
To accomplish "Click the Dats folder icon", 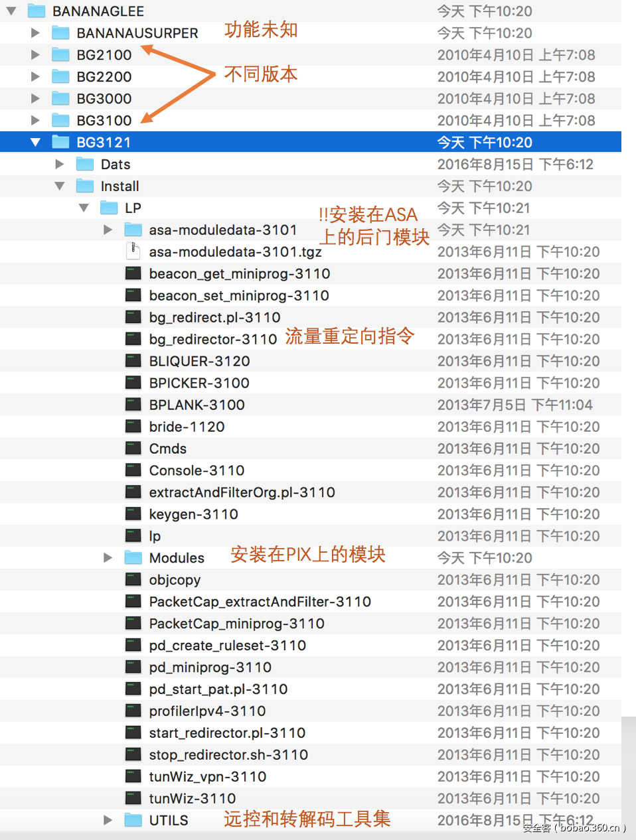I will click(84, 164).
